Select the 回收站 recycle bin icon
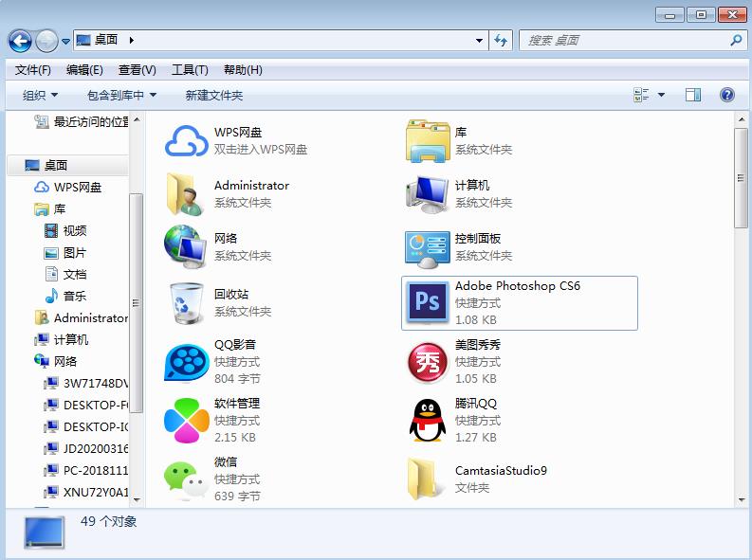 click(186, 303)
